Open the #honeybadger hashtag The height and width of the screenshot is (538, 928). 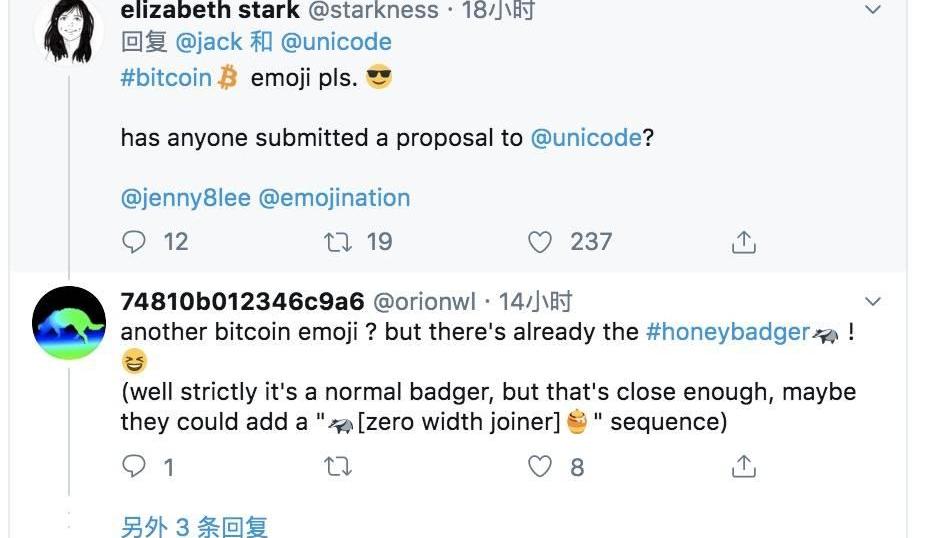pyautogui.click(x=727, y=332)
